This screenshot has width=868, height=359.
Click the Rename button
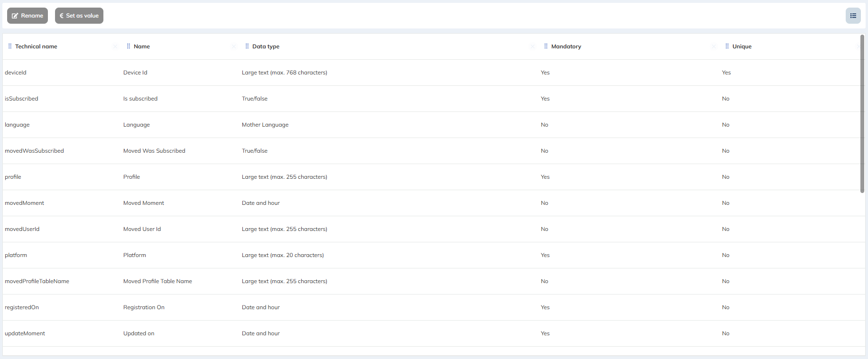(x=28, y=16)
